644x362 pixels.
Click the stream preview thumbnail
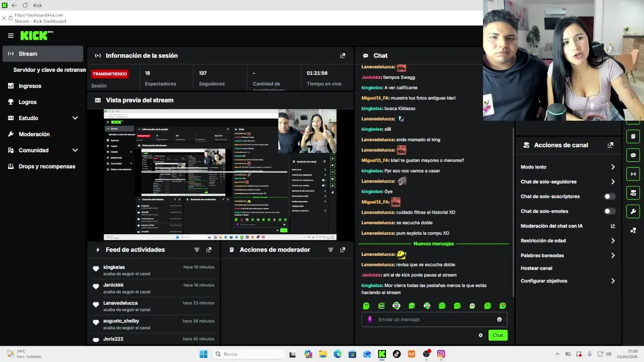tap(220, 174)
